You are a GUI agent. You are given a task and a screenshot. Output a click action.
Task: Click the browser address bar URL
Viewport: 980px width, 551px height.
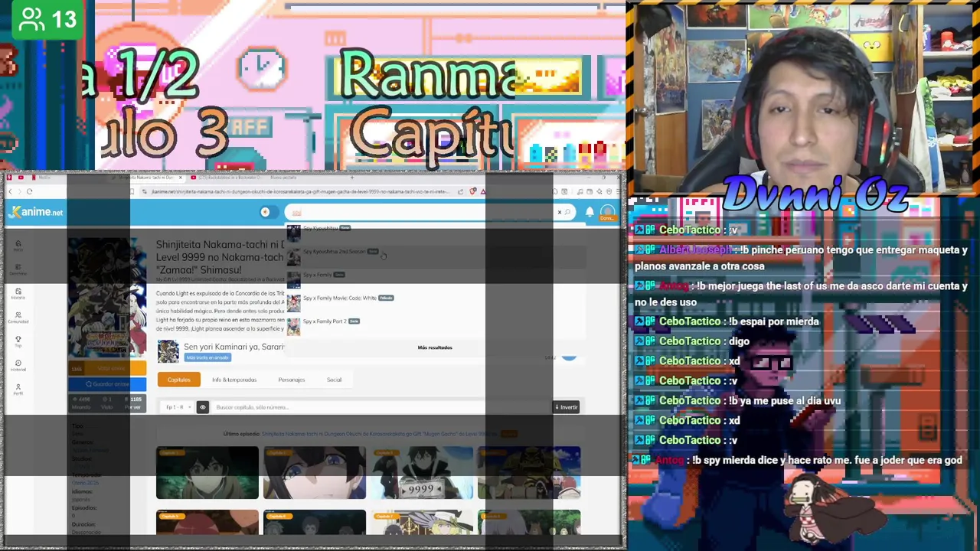pyautogui.click(x=299, y=191)
